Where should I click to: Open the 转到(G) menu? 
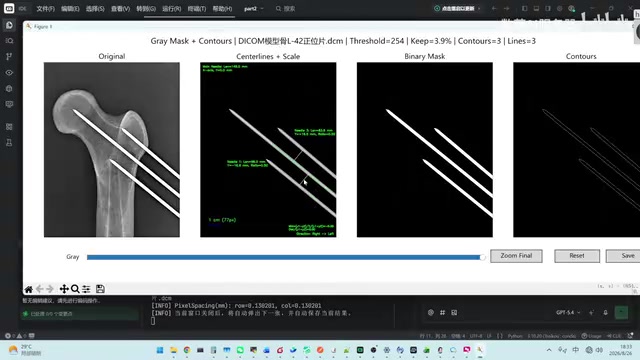tap(146, 9)
